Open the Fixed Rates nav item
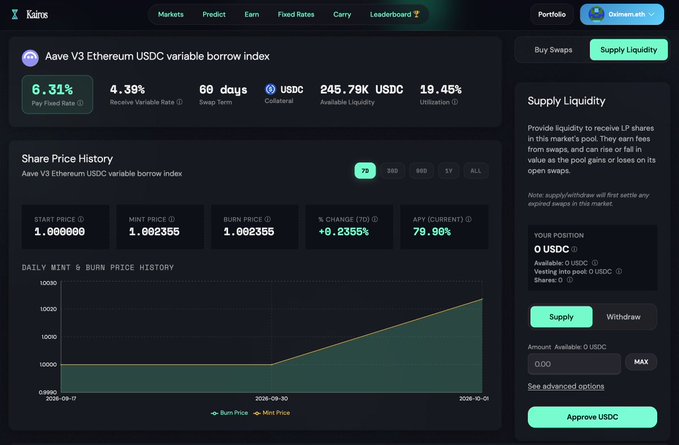 click(x=296, y=14)
